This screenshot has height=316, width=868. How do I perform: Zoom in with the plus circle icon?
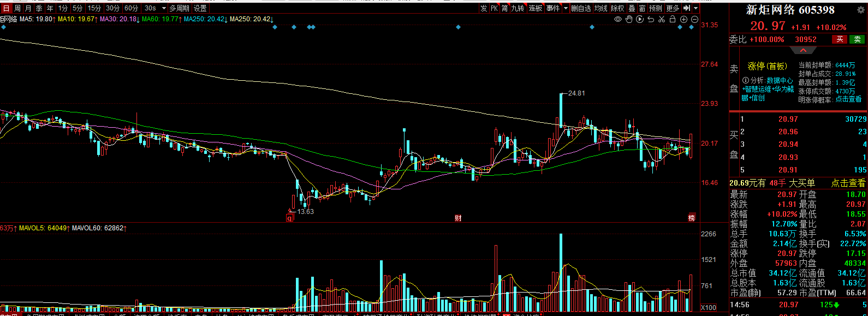(683, 19)
